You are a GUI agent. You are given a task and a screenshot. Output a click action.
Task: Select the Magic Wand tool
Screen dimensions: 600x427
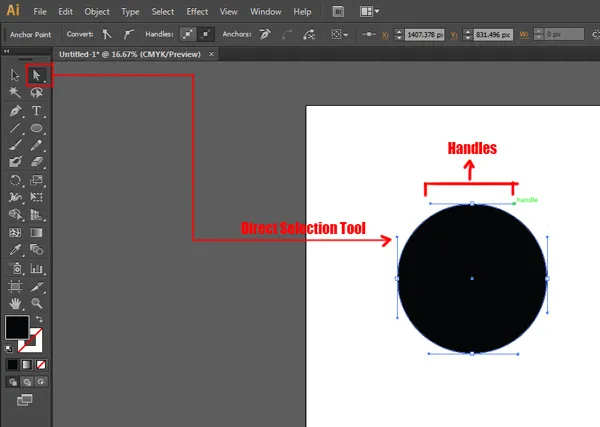coord(16,93)
